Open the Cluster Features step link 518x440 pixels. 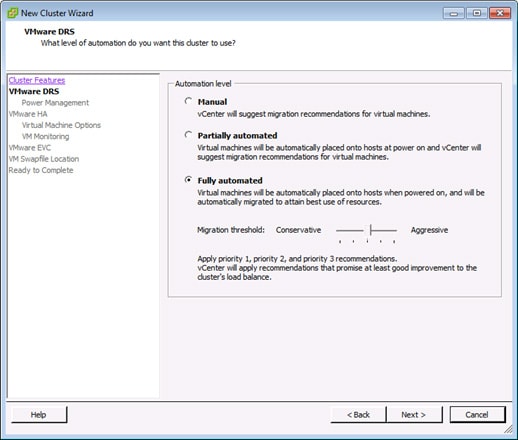click(37, 80)
